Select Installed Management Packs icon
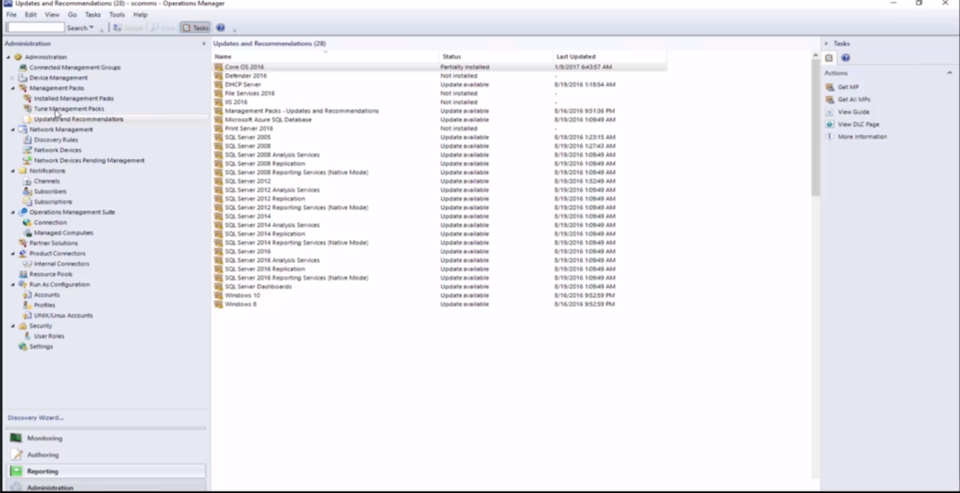Viewport: 960px width, 493px height. coord(28,98)
